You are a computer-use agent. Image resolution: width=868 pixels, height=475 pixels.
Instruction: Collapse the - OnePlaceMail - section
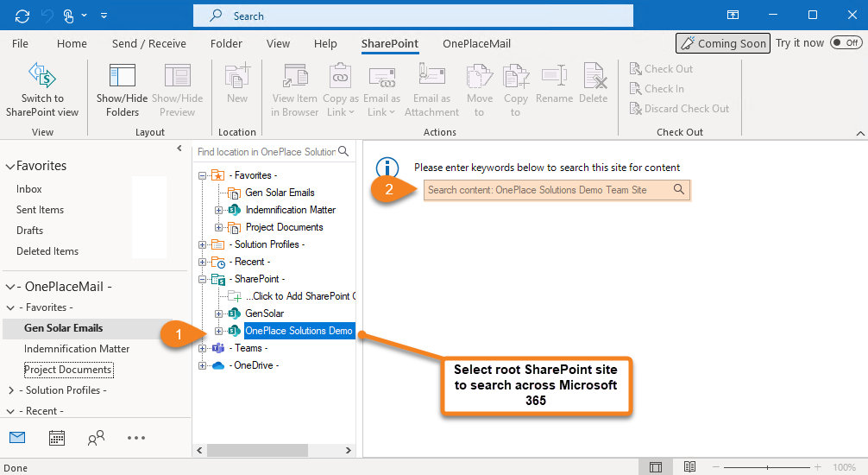[x=10, y=287]
